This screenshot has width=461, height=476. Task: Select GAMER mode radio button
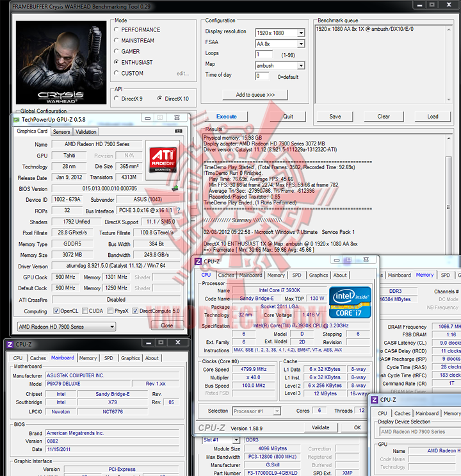117,51
